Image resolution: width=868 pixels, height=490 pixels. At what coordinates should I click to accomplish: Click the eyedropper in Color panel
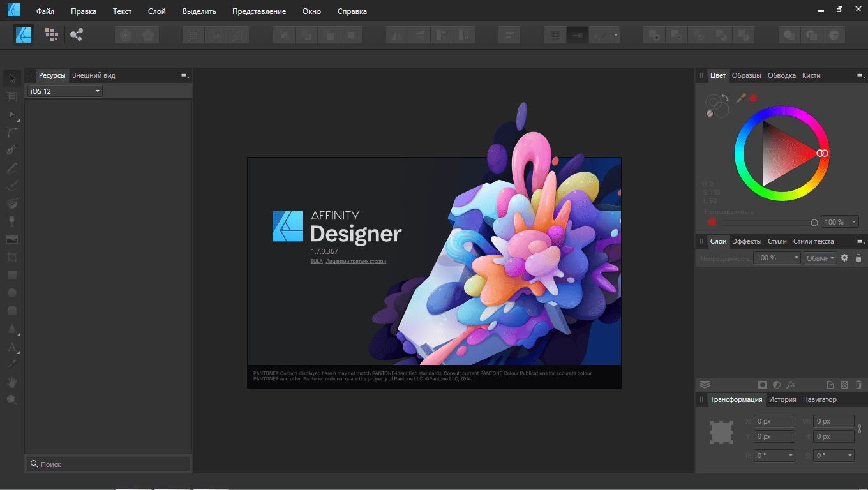click(741, 98)
